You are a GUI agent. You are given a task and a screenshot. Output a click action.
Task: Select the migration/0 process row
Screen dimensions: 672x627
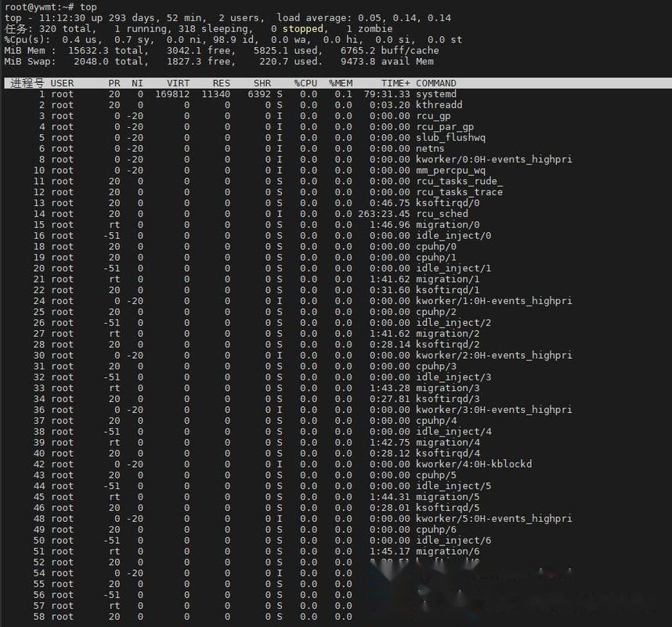point(313,224)
